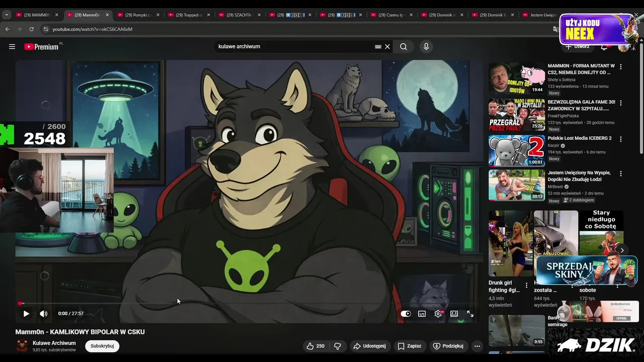644x362 pixels.
Task: Share the video via Udostępnij
Action: pos(369,346)
